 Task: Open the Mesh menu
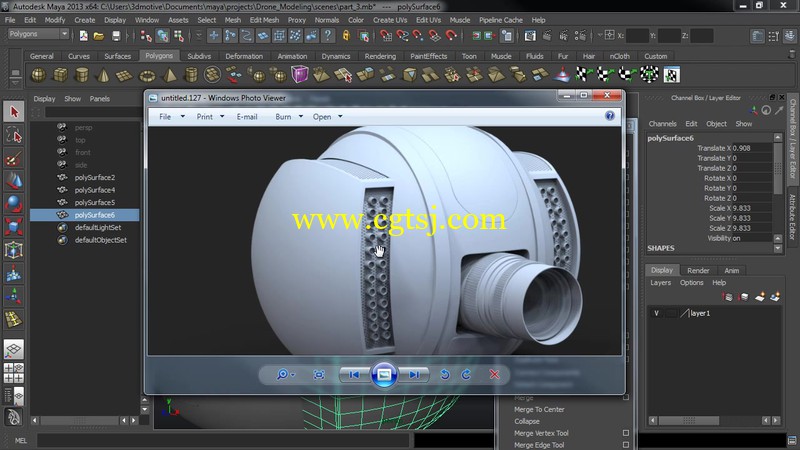pyautogui.click(x=233, y=20)
